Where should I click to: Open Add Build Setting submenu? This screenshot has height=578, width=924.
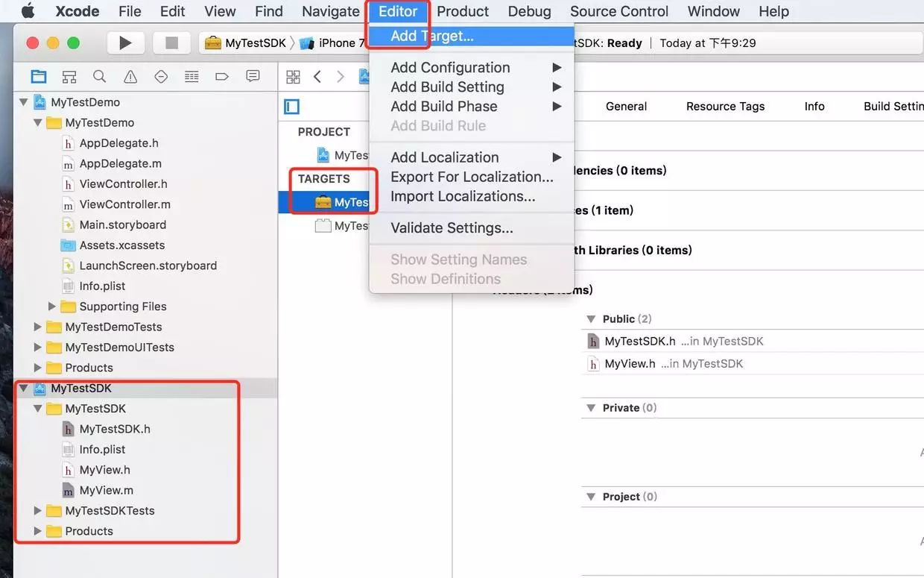[472, 87]
